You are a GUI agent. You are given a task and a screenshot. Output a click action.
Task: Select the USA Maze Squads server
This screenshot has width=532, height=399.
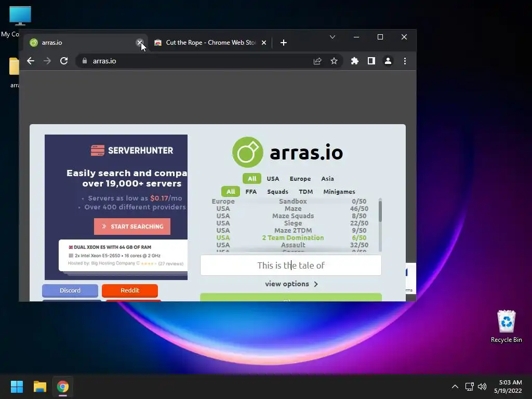pyautogui.click(x=290, y=216)
